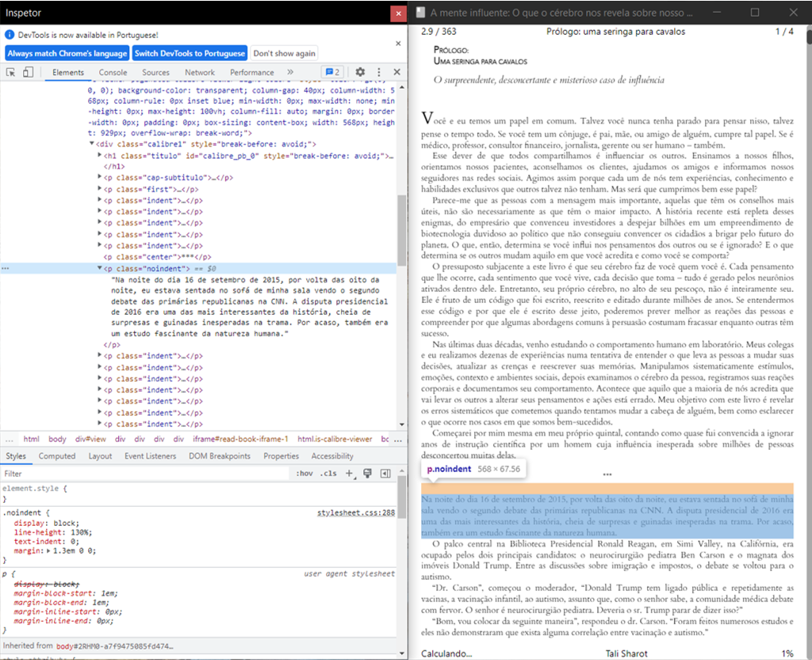Open DevTools settings gear
Screen dimensions: 812x660
pyautogui.click(x=360, y=72)
